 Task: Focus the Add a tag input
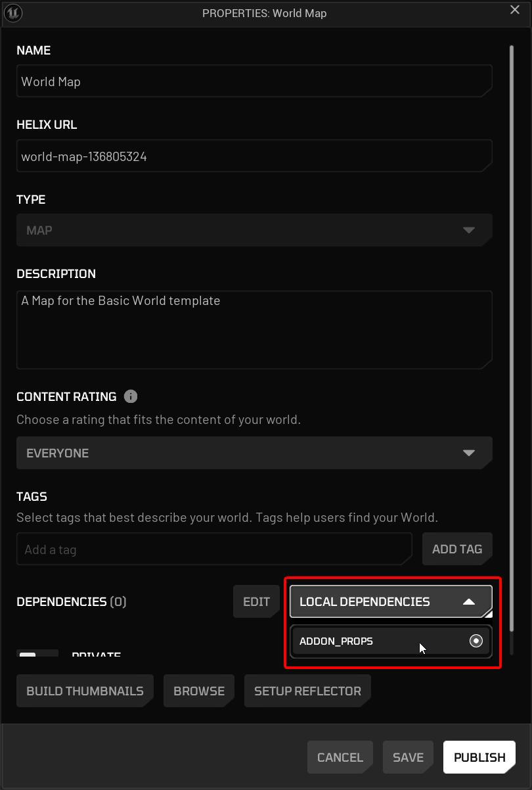pos(214,549)
